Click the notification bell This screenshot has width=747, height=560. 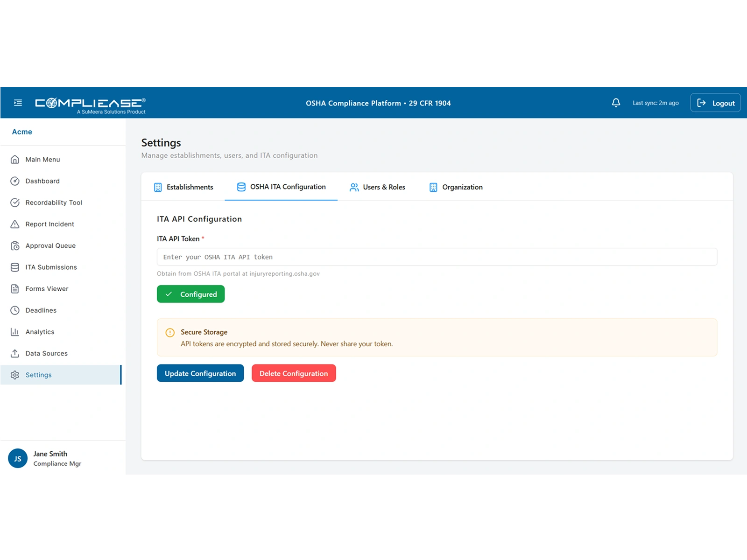(x=616, y=102)
